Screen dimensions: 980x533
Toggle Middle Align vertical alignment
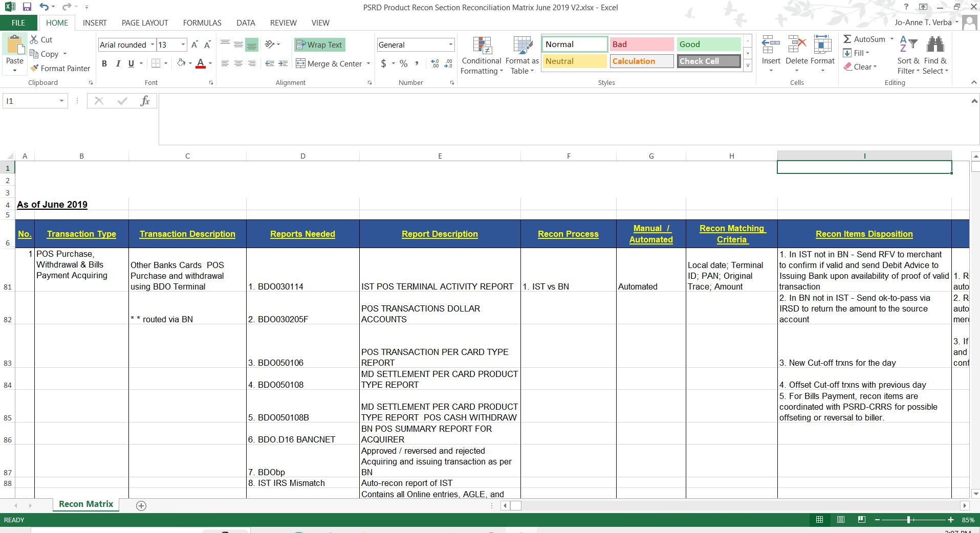coord(238,45)
